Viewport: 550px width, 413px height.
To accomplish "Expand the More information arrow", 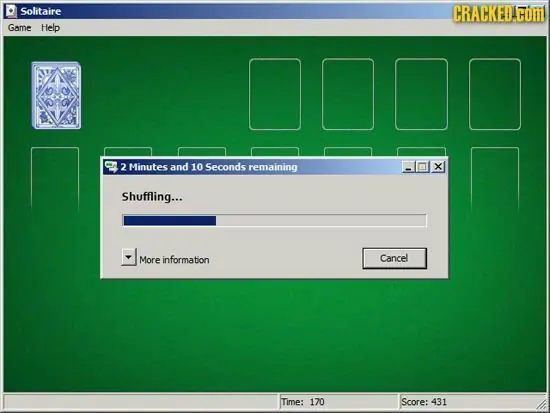I will tap(129, 257).
